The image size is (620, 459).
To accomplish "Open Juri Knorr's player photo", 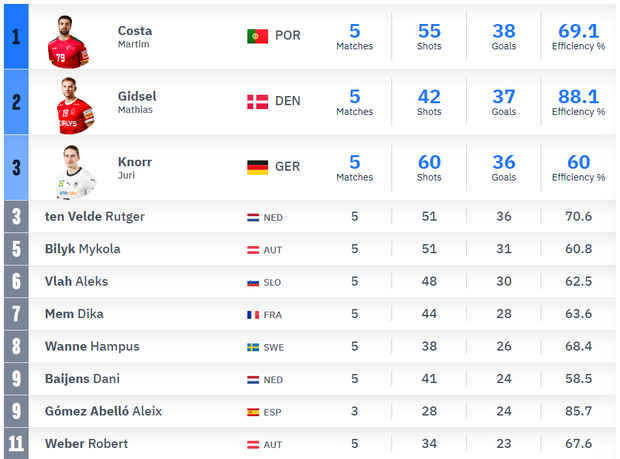I will click(x=76, y=171).
